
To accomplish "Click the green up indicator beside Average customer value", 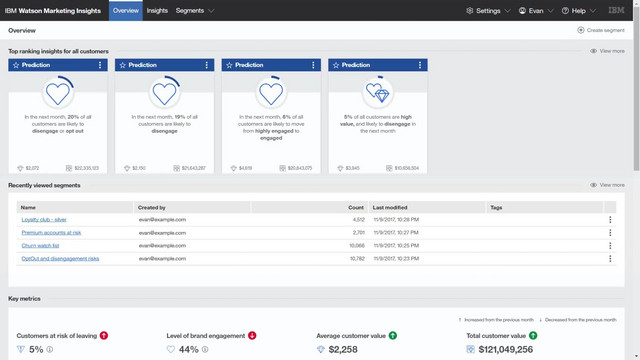I will point(393,336).
